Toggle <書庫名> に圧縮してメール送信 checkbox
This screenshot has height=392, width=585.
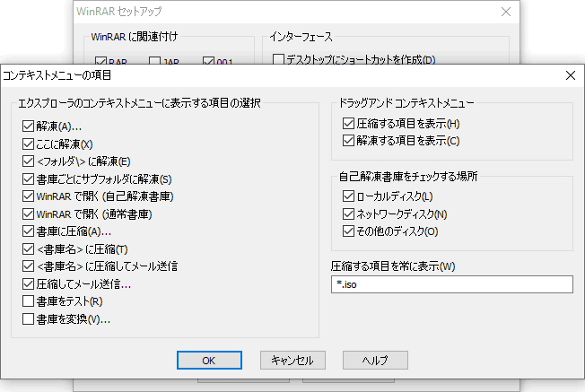tap(29, 266)
